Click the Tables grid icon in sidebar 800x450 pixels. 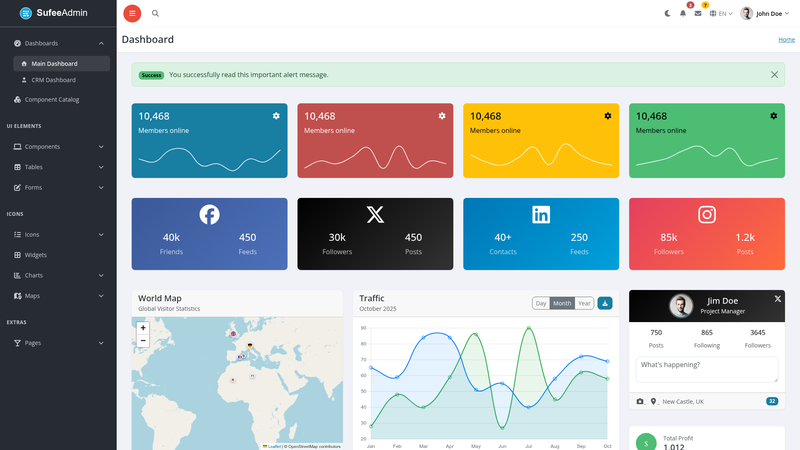pos(17,167)
